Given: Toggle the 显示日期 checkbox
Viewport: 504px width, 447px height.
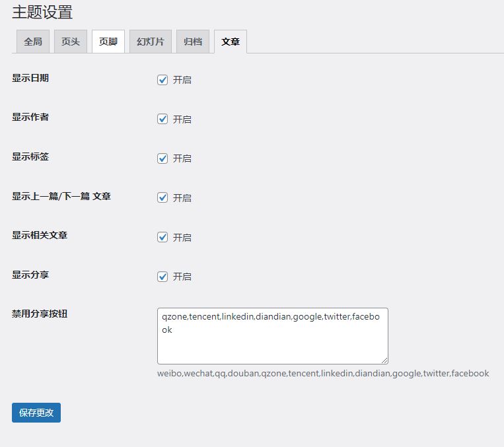Looking at the screenshot, I should [x=162, y=80].
